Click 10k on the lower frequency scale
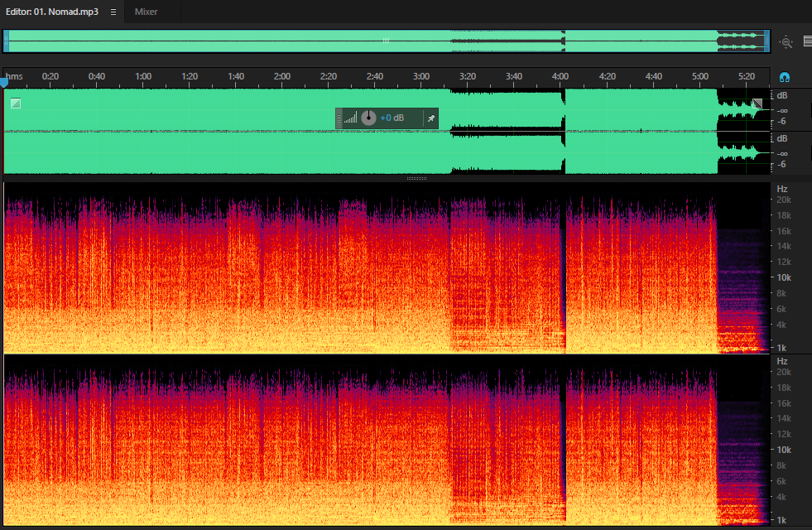Screen dimensions: 812x530 point(784,450)
